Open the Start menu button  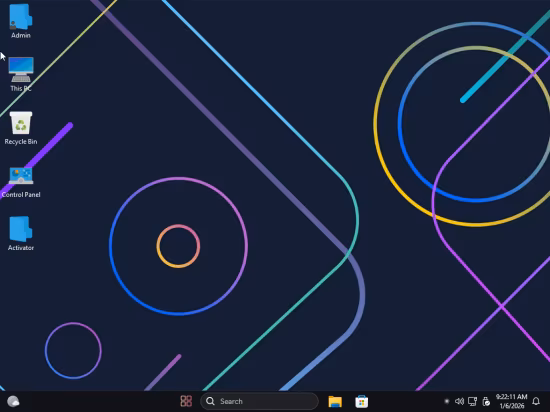186,401
